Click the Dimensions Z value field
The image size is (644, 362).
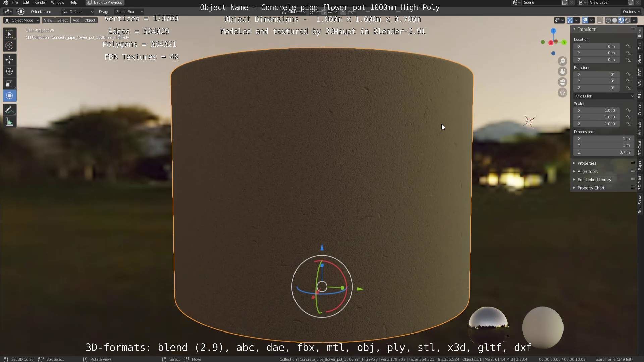(x=603, y=152)
